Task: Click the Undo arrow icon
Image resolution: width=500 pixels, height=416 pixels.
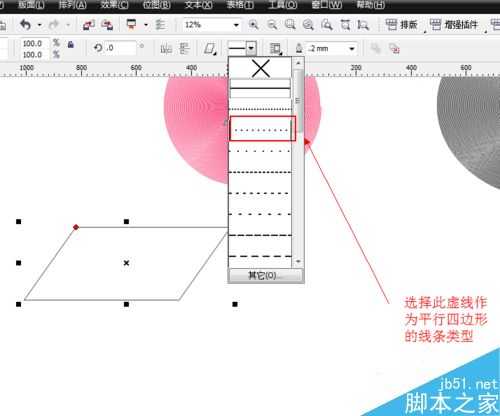Action: pyautogui.click(x=25, y=25)
